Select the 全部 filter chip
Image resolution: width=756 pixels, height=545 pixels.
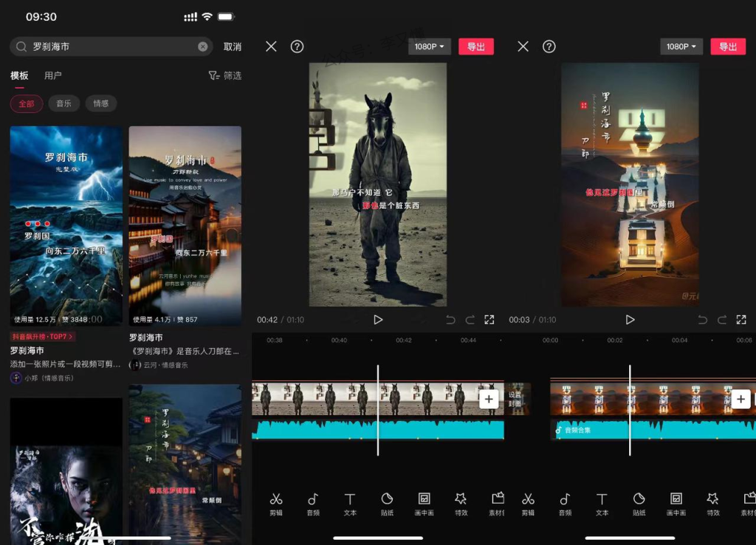27,103
